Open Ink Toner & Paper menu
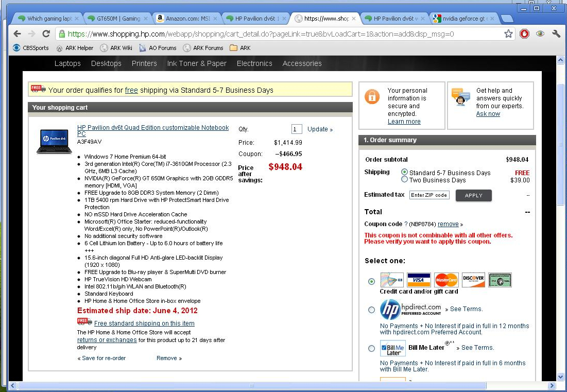This screenshot has width=567, height=392. pyautogui.click(x=197, y=63)
